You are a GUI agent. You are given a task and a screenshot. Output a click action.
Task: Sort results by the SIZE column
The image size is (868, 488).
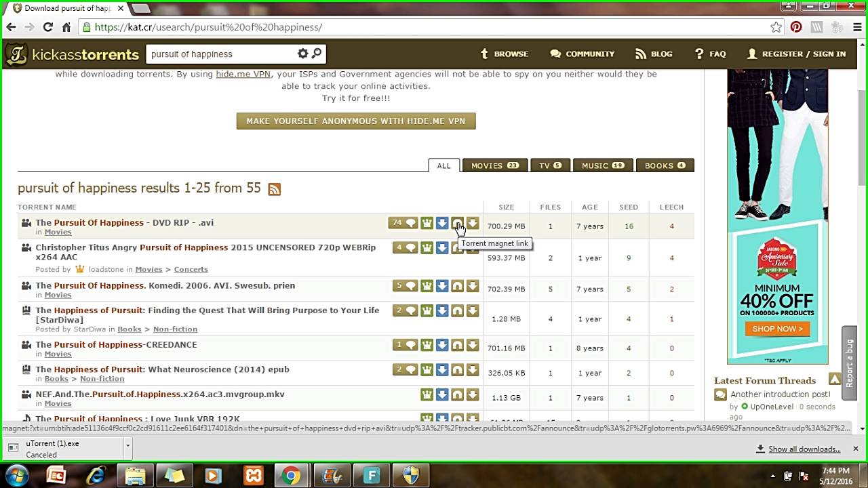point(507,207)
